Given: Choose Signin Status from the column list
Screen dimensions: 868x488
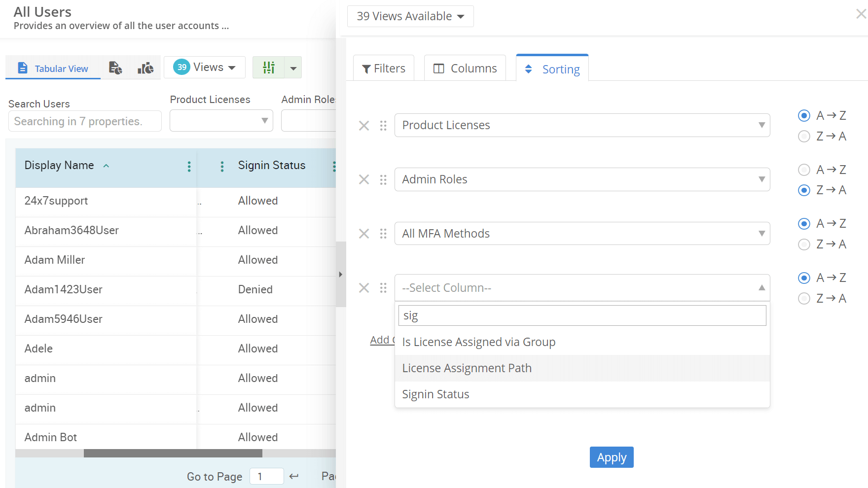Looking at the screenshot, I should (x=435, y=394).
